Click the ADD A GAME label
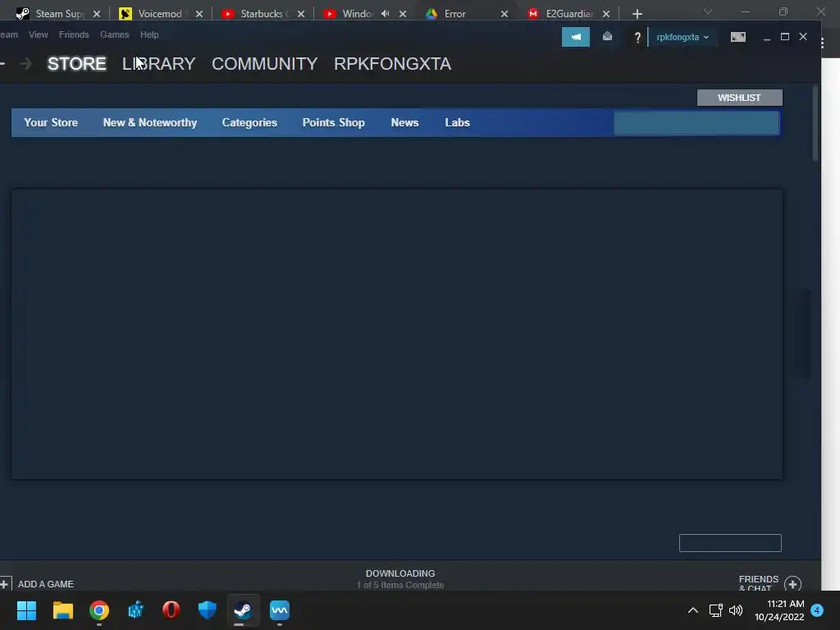 [x=46, y=584]
